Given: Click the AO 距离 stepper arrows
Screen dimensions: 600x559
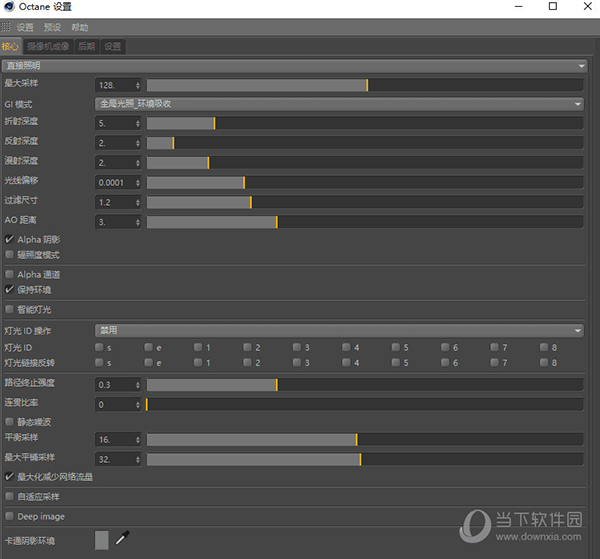Looking at the screenshot, I should click(x=137, y=221).
